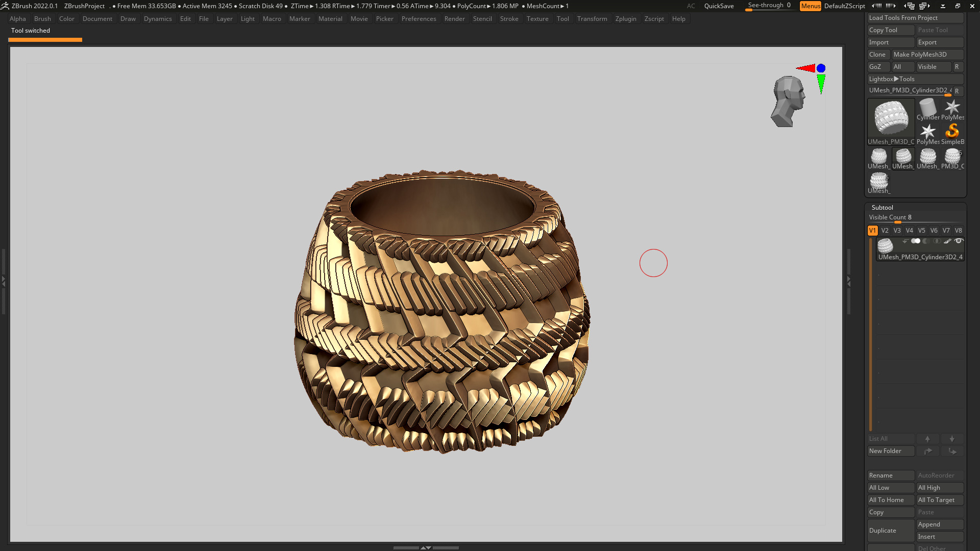Select the SimpleBrush tool icon

[x=952, y=134]
